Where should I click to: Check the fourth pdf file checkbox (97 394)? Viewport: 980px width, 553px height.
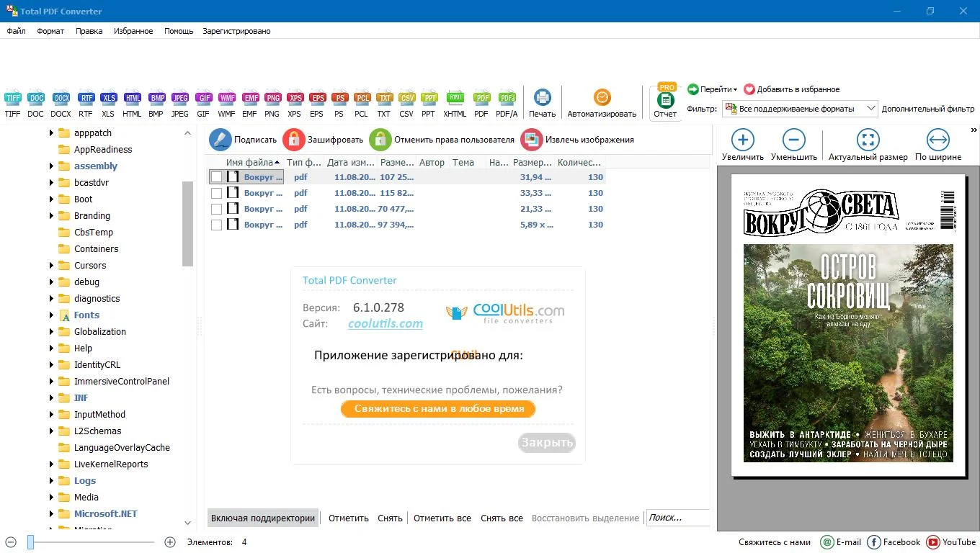[x=216, y=225]
